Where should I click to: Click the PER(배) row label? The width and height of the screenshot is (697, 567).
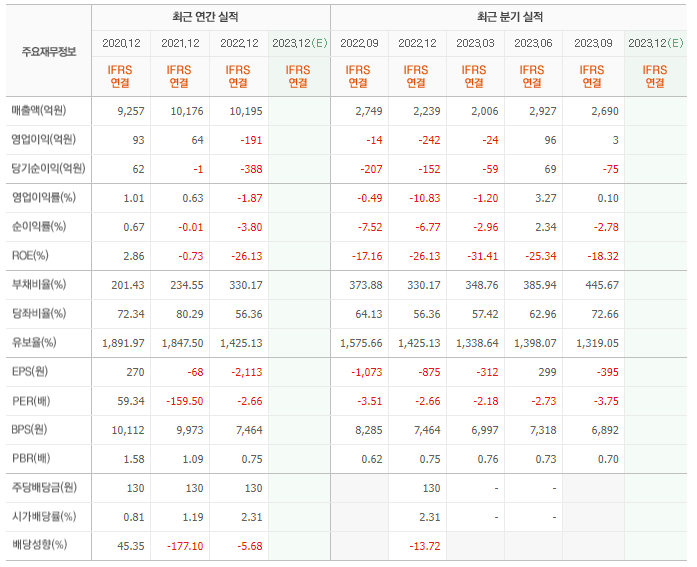pyautogui.click(x=31, y=401)
